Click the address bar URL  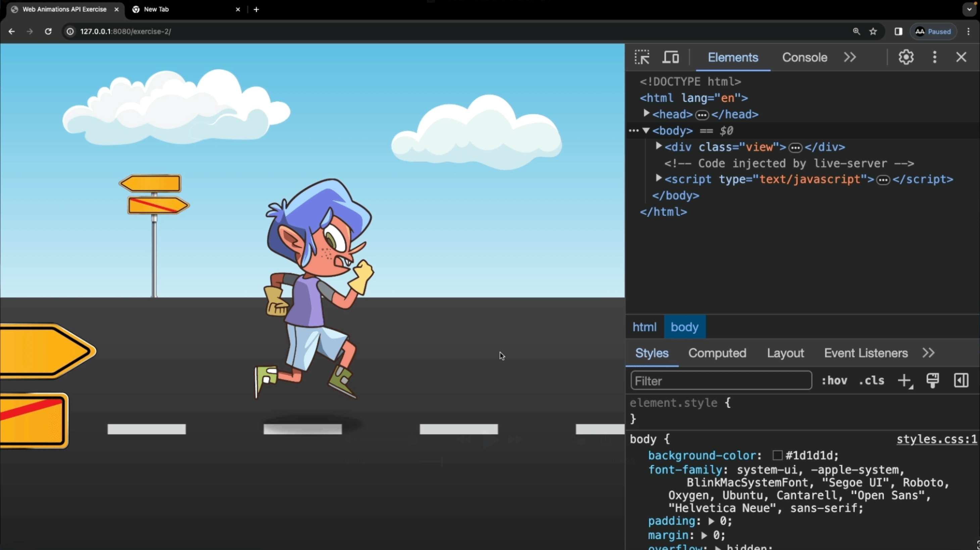[126, 32]
